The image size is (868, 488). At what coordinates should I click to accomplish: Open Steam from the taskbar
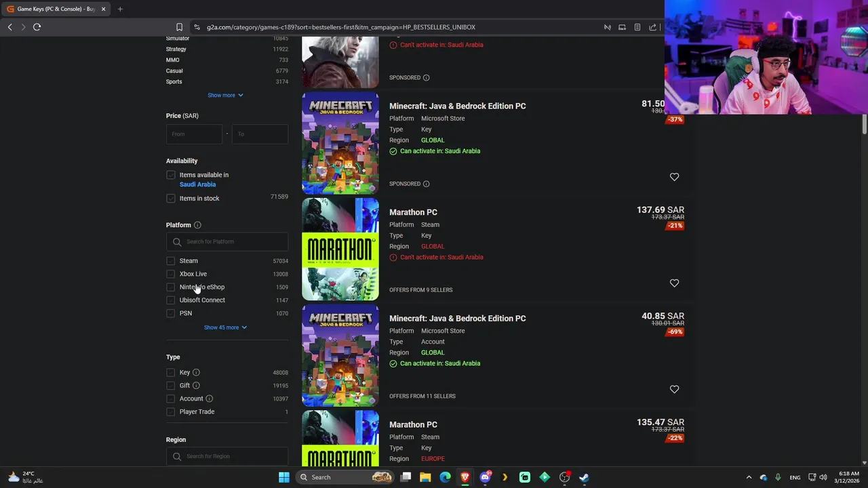(585, 477)
